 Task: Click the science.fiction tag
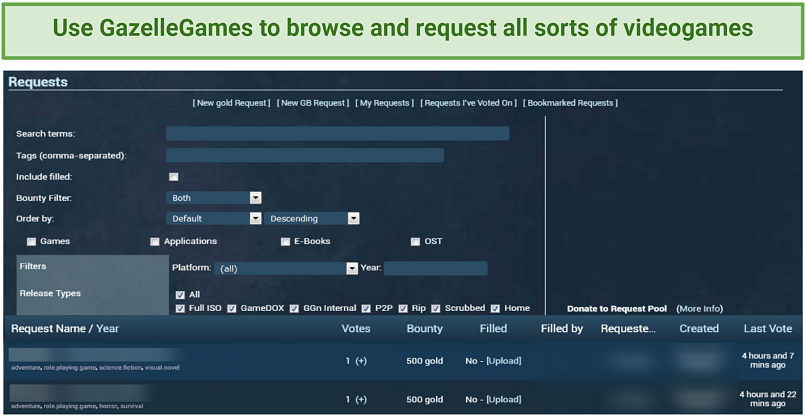coord(121,368)
